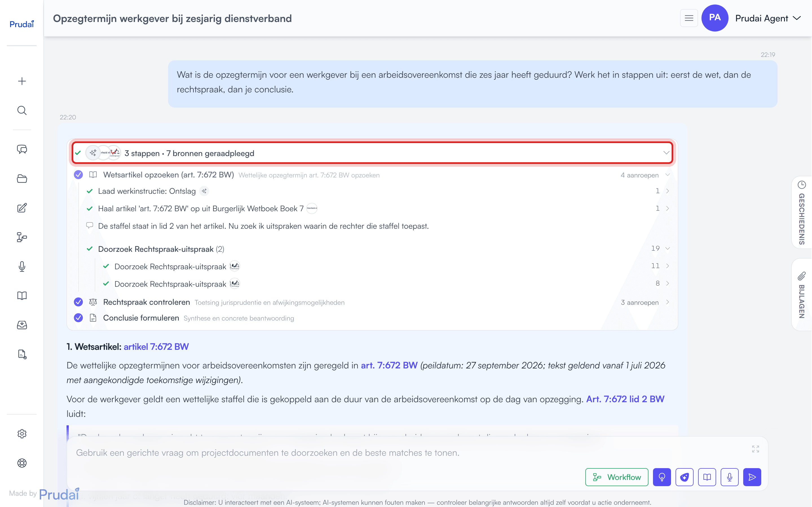812x507 pixels.
Task: Send message with the paper plane icon
Action: tap(752, 477)
